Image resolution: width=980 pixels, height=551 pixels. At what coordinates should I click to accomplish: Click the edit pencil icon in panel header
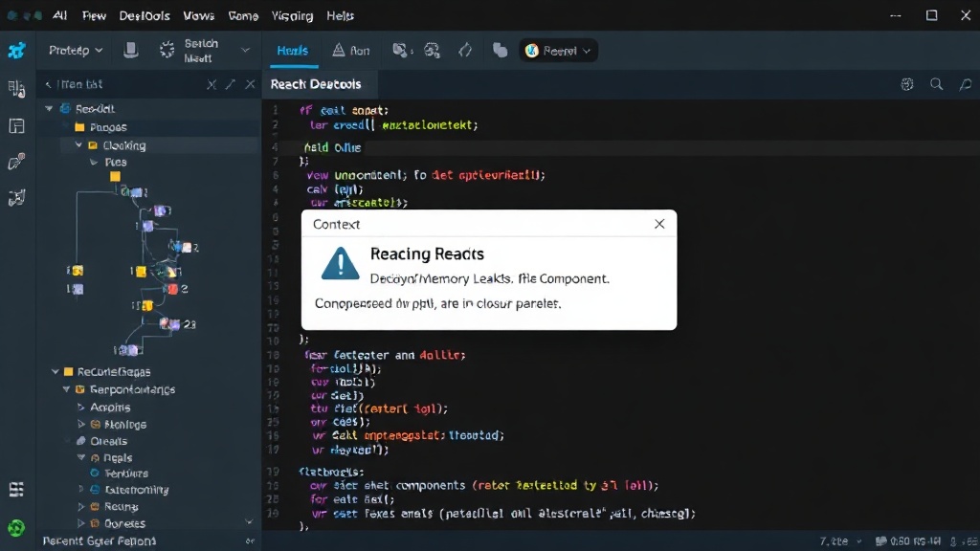click(231, 84)
